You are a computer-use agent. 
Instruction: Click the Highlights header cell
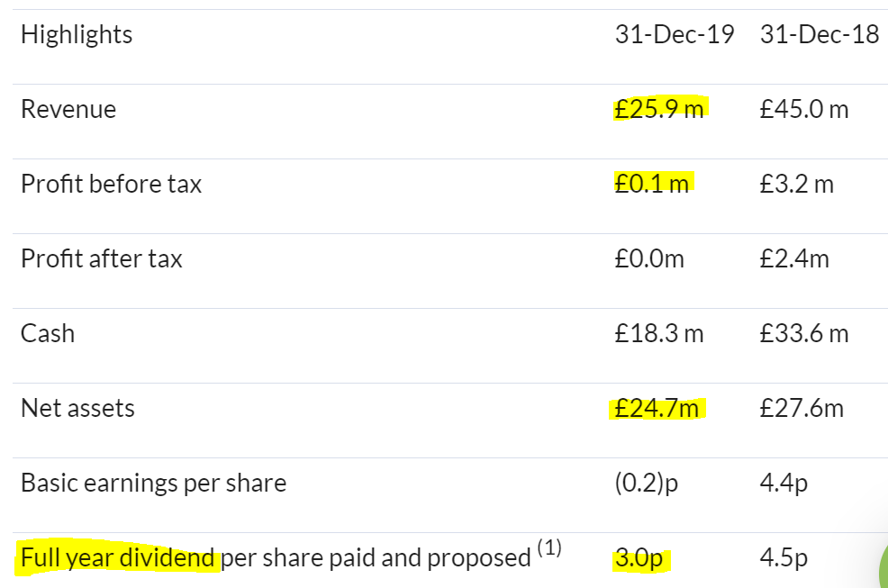77,35
